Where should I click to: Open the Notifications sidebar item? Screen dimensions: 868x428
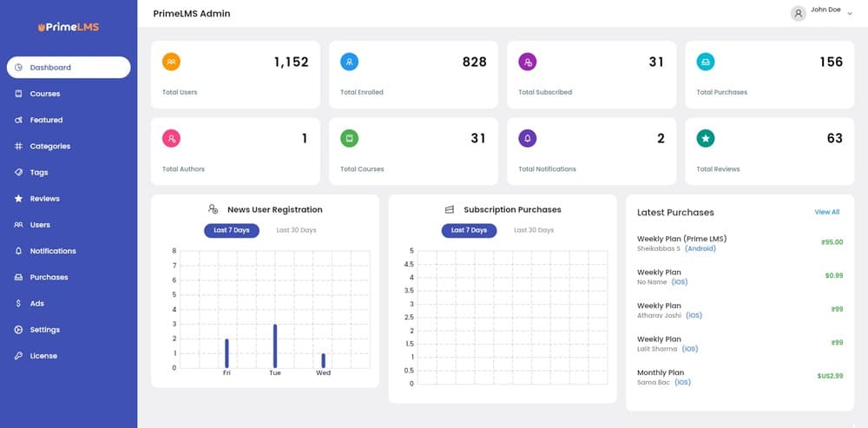tap(52, 251)
